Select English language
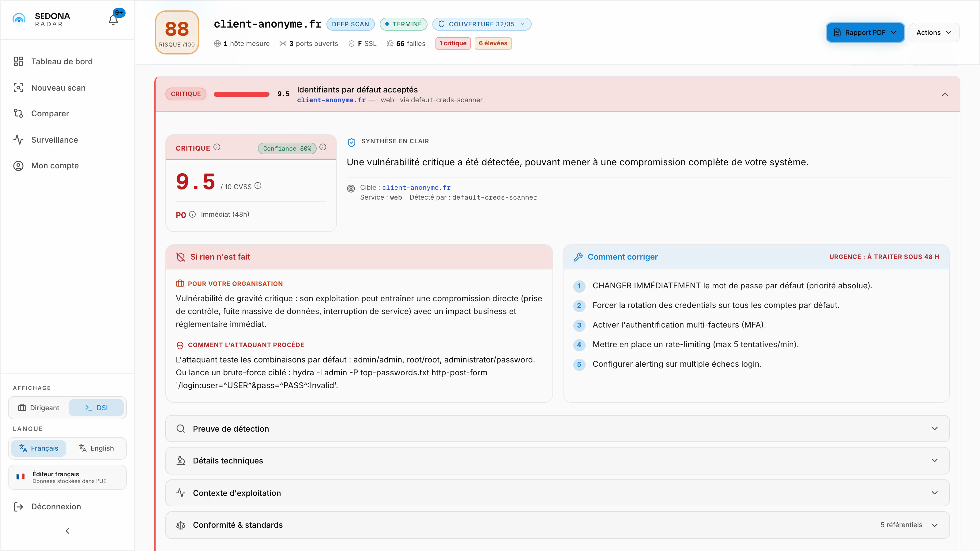The height and width of the screenshot is (551, 980). pyautogui.click(x=96, y=448)
